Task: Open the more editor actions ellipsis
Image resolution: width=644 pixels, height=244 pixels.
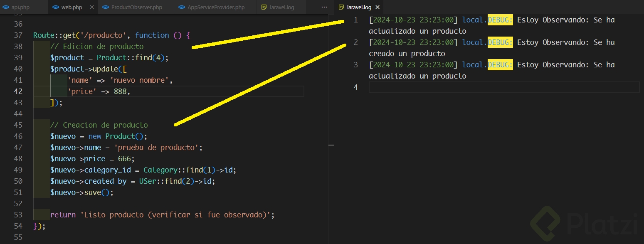Action: tap(324, 7)
